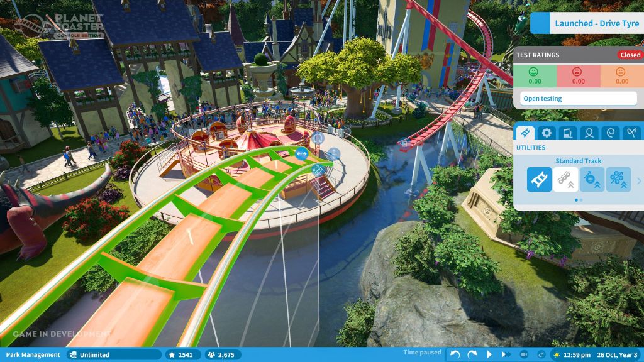Select the drive tyre launch track icon
The width and height of the screenshot is (644, 362).
592,180
